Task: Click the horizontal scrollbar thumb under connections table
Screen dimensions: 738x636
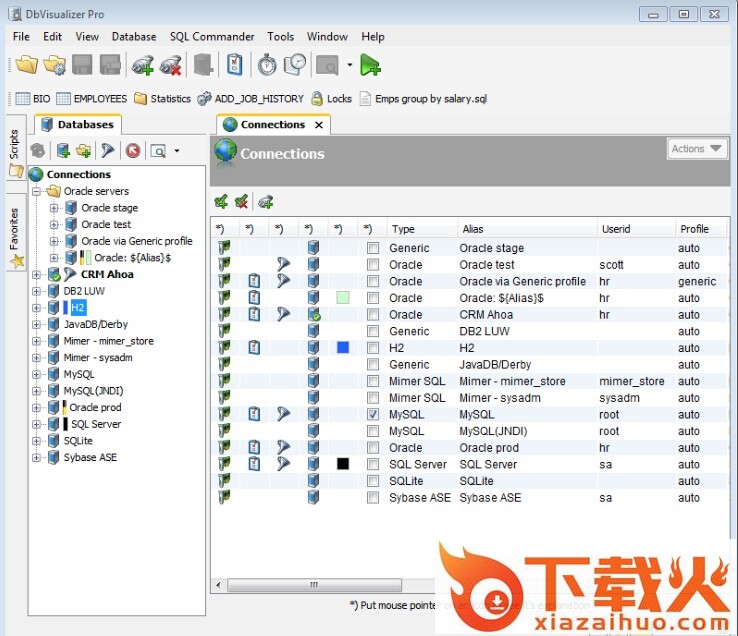Action: (x=314, y=585)
